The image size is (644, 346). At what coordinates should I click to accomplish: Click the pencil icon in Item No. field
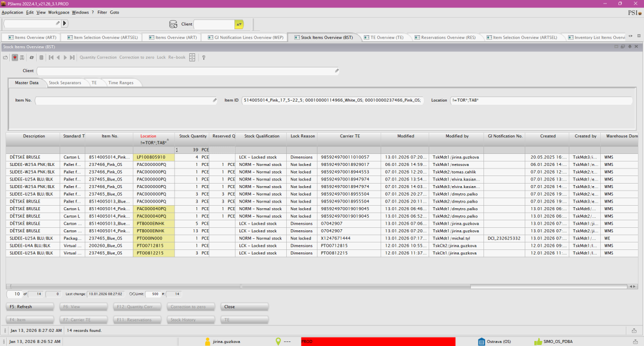(214, 100)
